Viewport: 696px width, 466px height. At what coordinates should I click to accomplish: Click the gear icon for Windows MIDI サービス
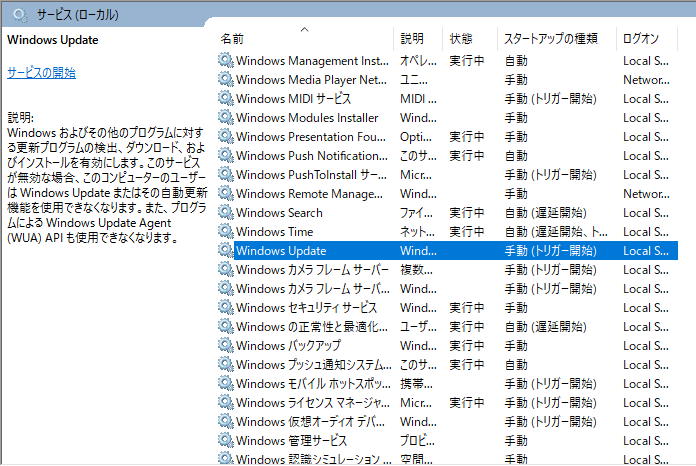[x=226, y=99]
